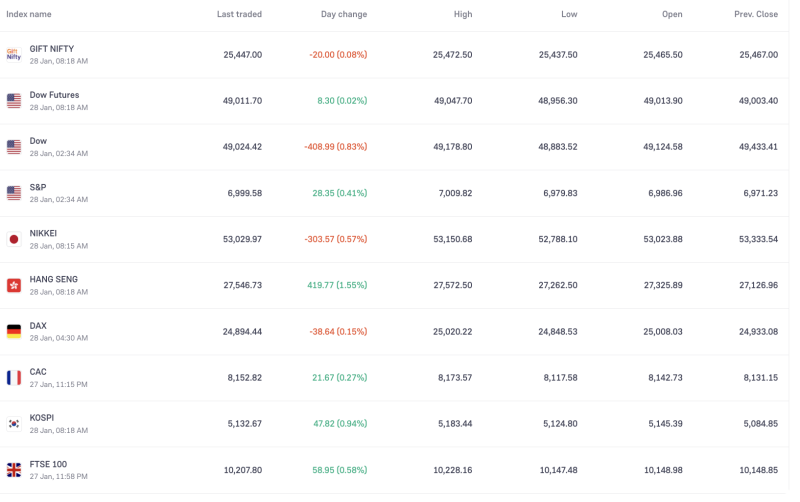Select S&P last traded 6,999.58
Screen dimensions: 800x502
(244, 193)
